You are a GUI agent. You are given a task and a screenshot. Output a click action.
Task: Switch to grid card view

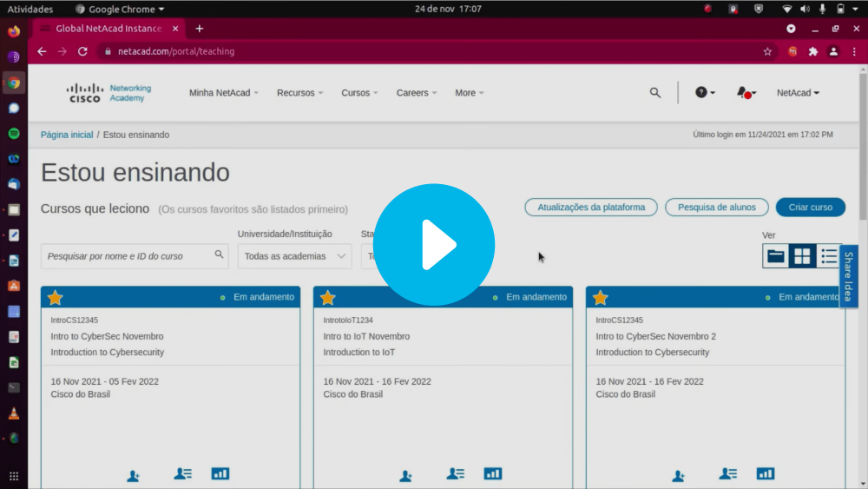(x=802, y=256)
